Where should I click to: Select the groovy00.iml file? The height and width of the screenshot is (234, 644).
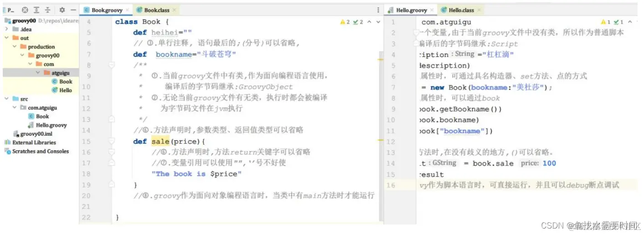[33, 134]
